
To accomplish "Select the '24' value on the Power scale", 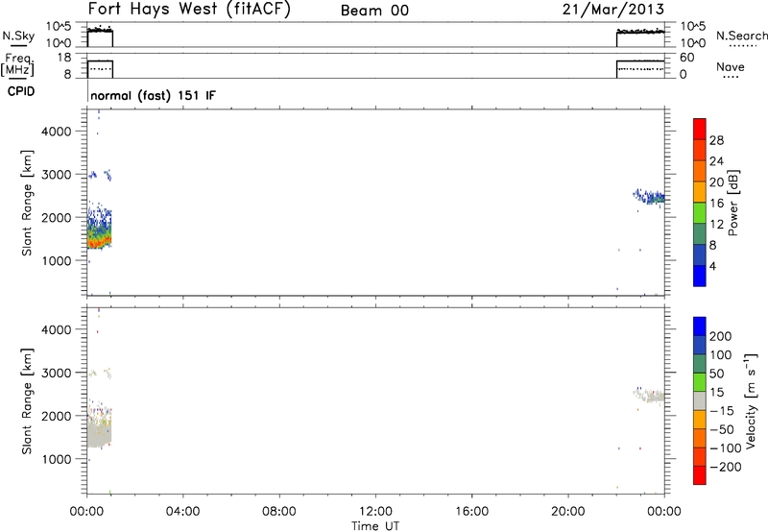I will coord(716,161).
